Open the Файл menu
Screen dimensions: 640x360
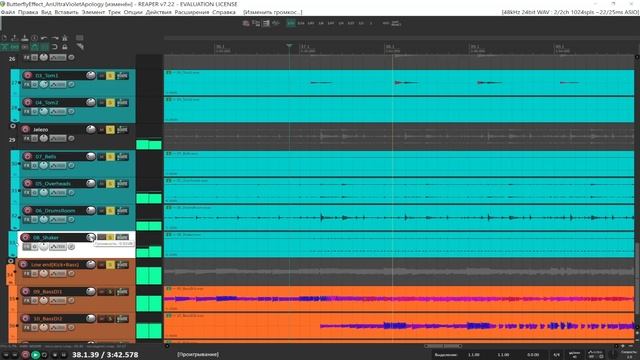coord(8,12)
